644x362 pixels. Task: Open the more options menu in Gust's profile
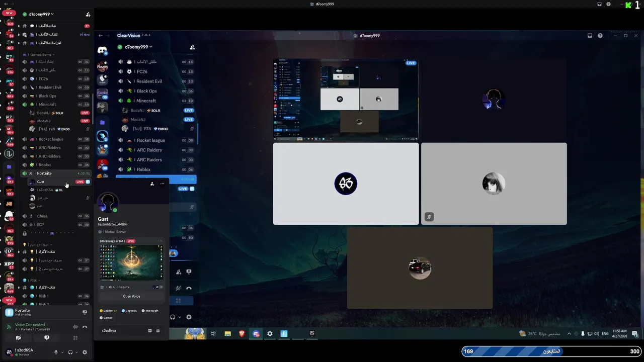(x=162, y=184)
